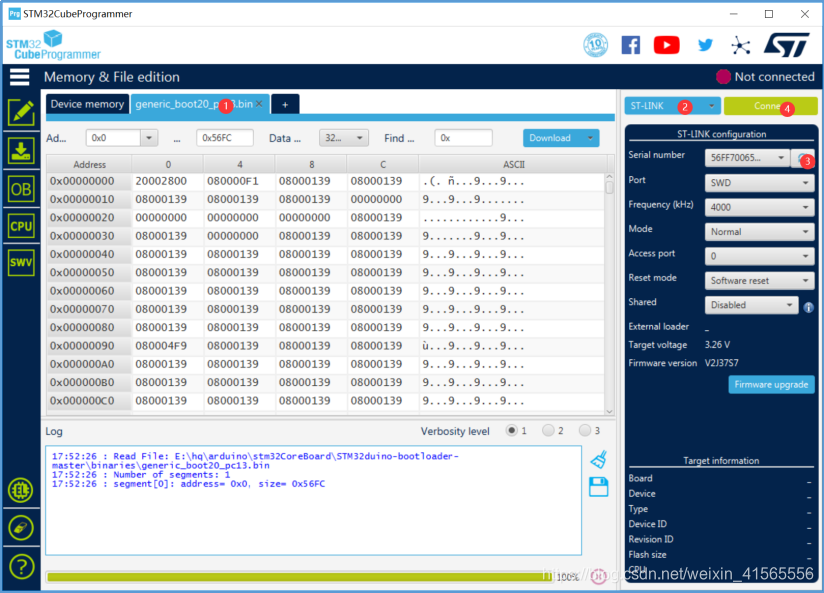824x593 pixels.
Task: Click Firmware version V2J37S7 value
Action: click(x=721, y=363)
